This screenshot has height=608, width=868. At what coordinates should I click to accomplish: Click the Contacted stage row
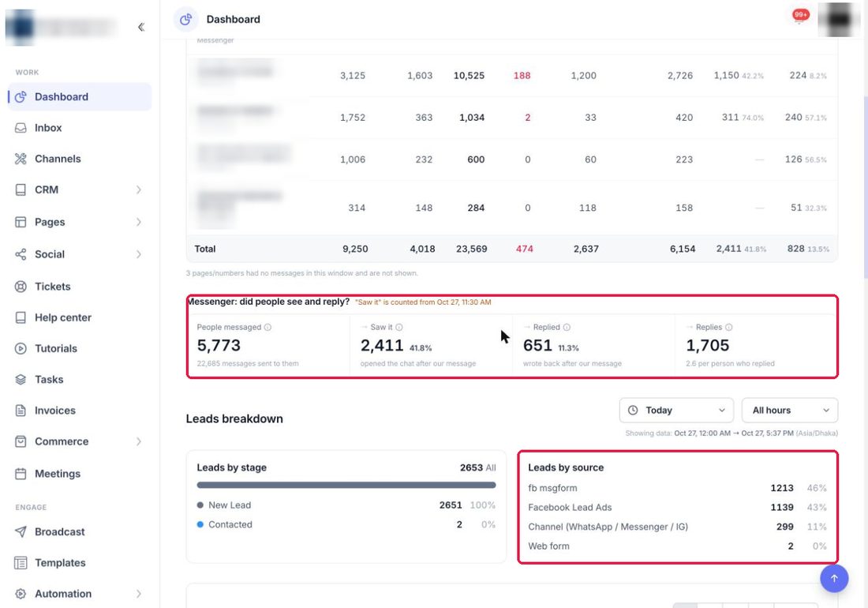pos(346,524)
